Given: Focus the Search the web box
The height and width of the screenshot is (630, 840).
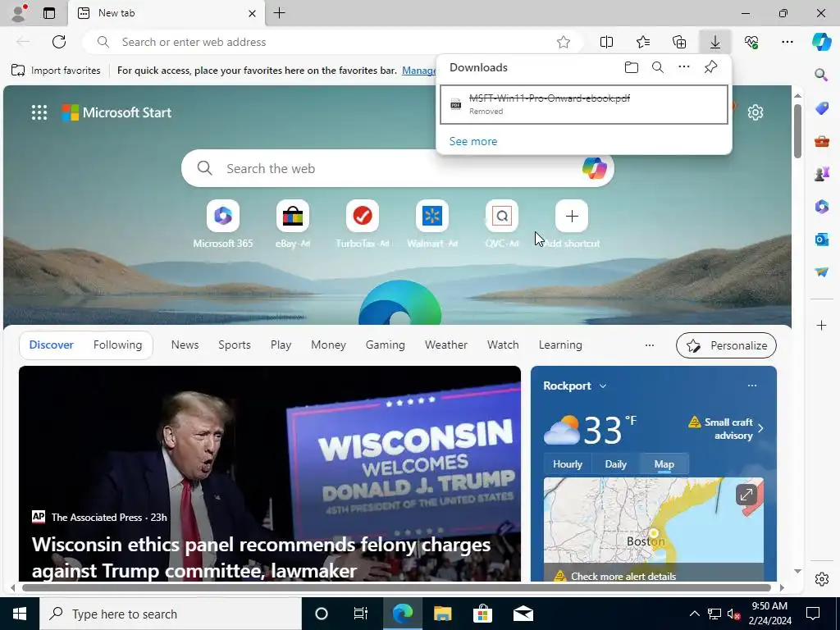Looking at the screenshot, I should coord(396,168).
